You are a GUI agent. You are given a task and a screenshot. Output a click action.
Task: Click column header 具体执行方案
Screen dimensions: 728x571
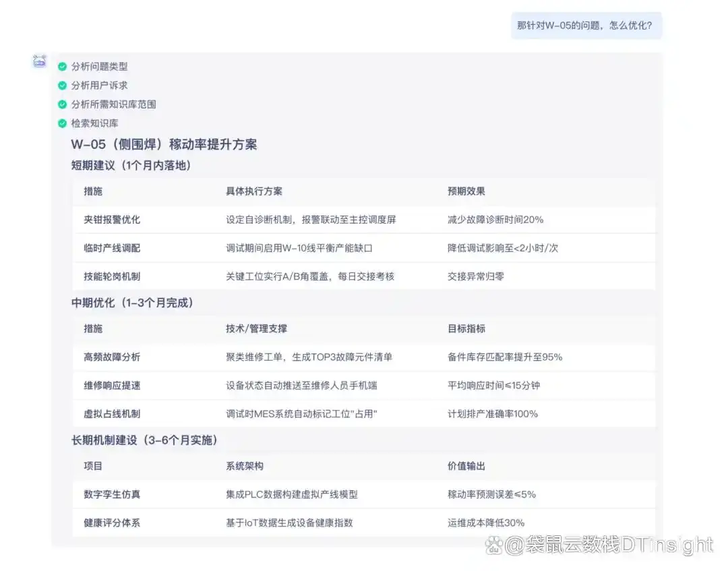tap(254, 191)
